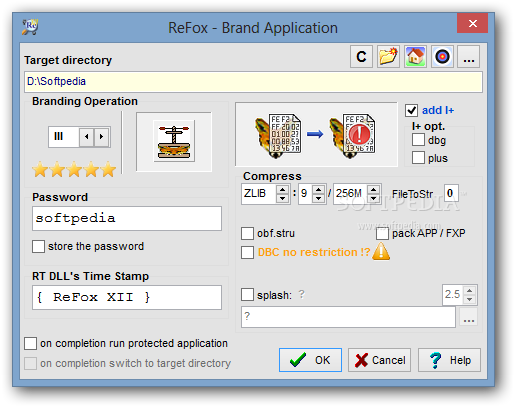Image resolution: width=515 pixels, height=407 pixels.
Task: Close the Brand Application dialog
Action: pyautogui.click(x=472, y=23)
